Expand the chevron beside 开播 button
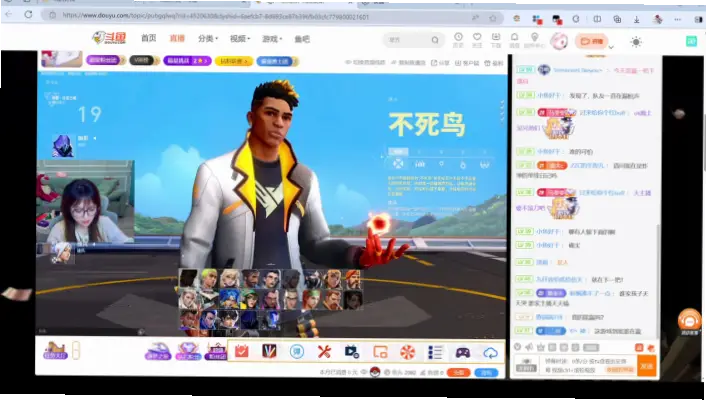 point(611,47)
